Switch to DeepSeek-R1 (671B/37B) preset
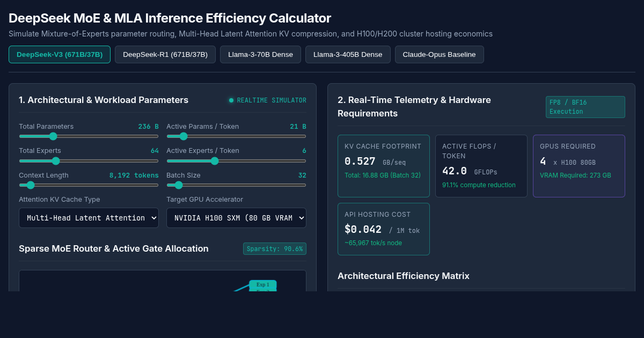 [x=165, y=54]
